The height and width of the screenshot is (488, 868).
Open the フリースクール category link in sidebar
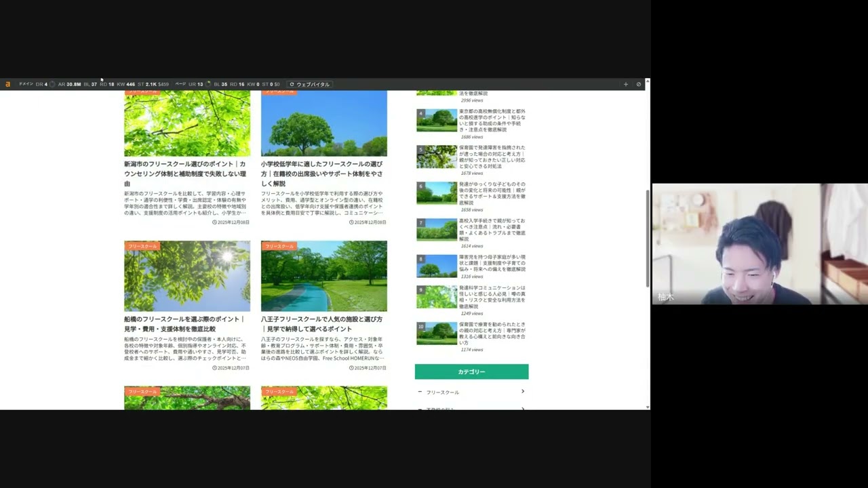point(443,392)
